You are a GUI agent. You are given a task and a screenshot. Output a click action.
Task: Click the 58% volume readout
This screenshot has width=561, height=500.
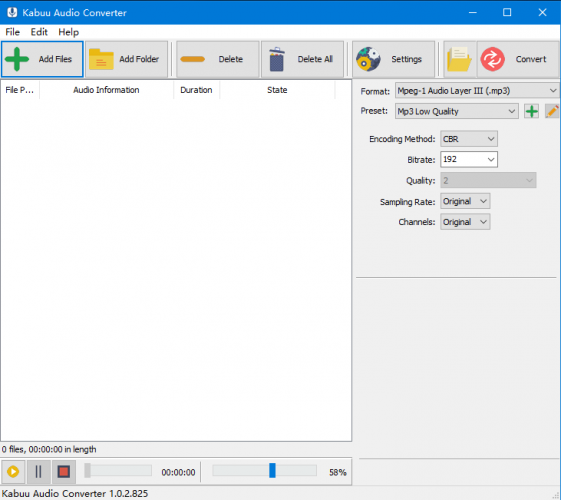coord(338,472)
